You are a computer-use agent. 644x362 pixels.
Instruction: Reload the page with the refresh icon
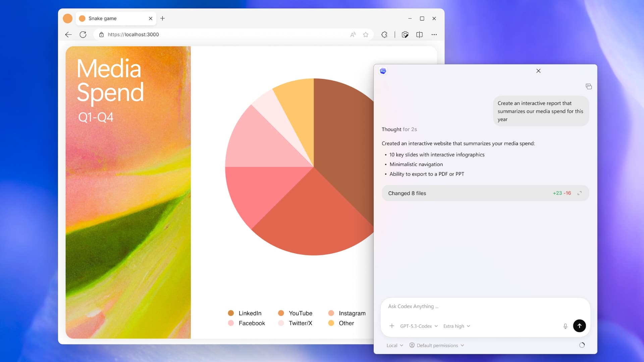83,35
